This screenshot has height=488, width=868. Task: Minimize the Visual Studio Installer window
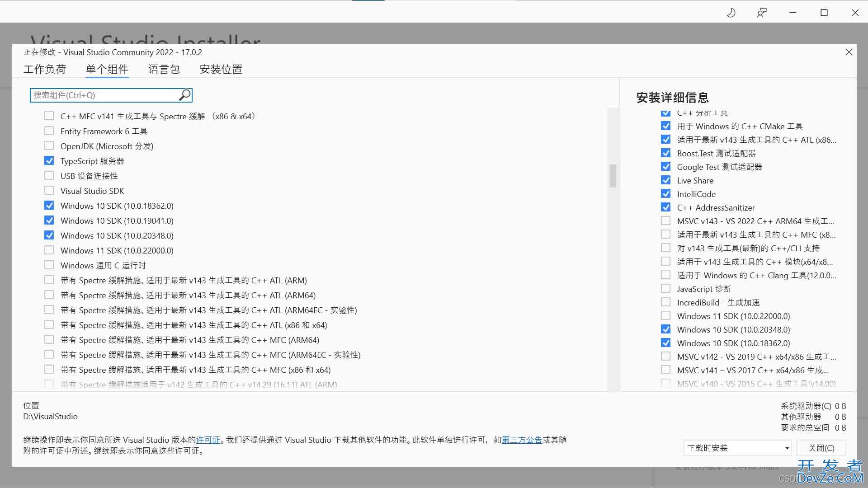(793, 13)
